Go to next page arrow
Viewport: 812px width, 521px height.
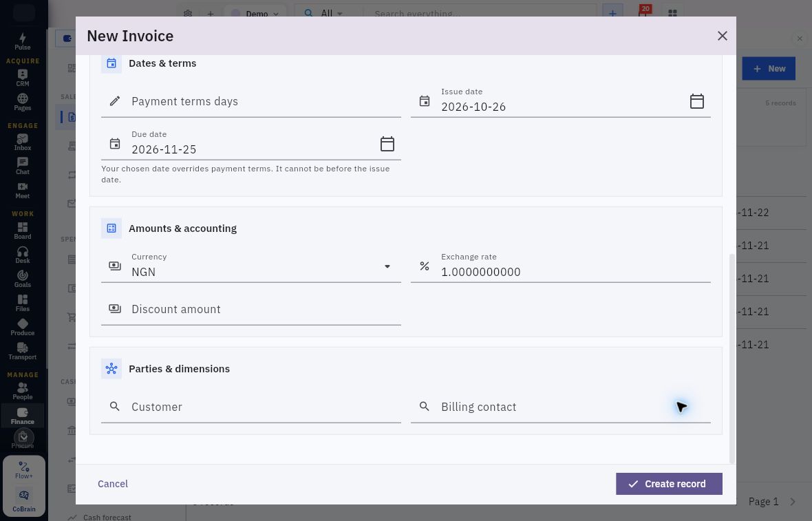[x=792, y=501]
